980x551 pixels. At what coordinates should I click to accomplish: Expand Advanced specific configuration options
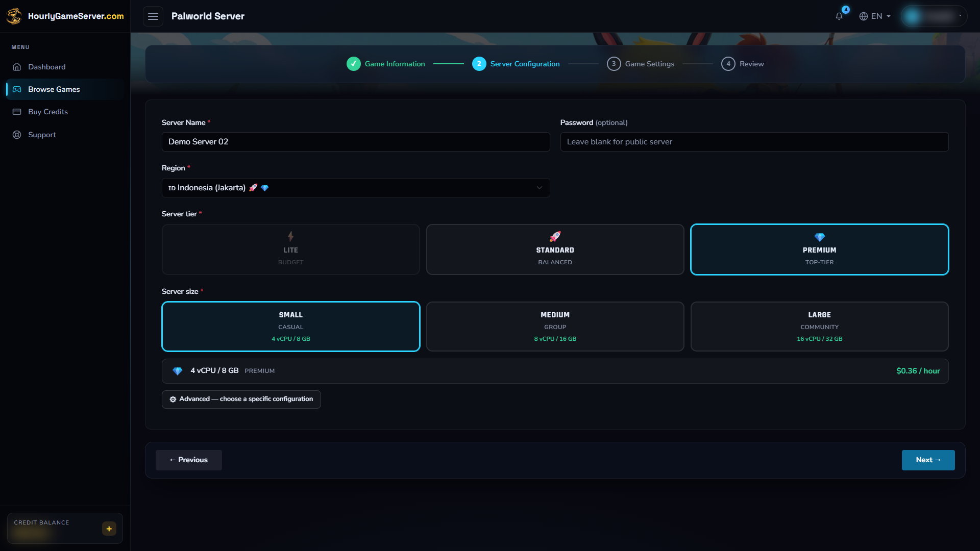point(241,399)
